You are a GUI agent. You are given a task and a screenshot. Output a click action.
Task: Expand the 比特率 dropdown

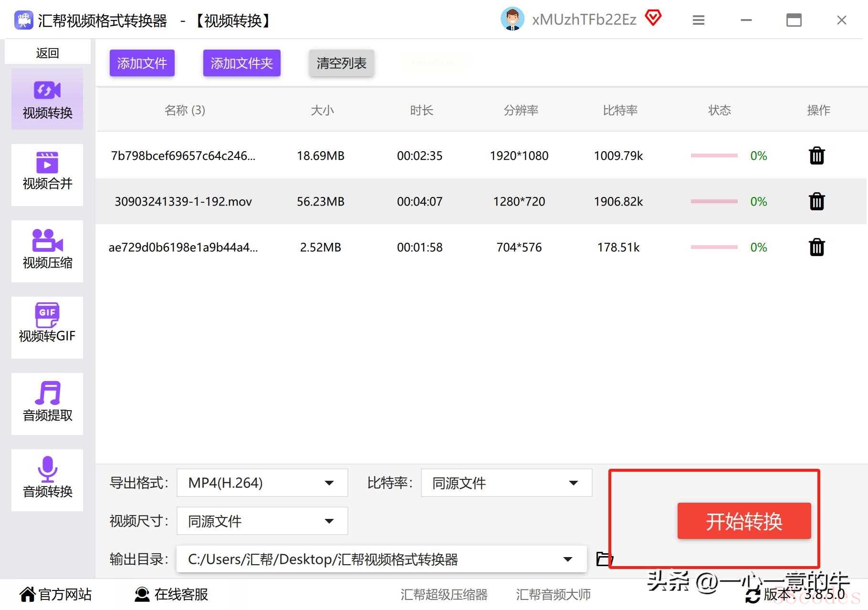506,483
